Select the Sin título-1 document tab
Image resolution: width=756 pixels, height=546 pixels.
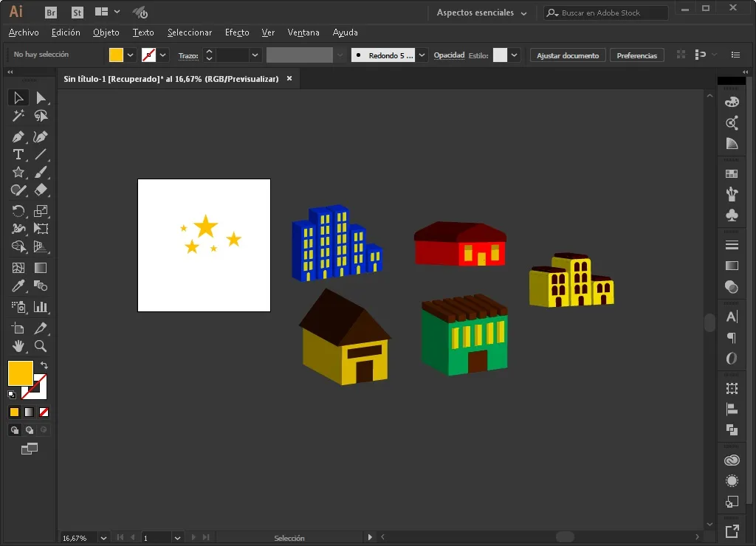point(171,78)
